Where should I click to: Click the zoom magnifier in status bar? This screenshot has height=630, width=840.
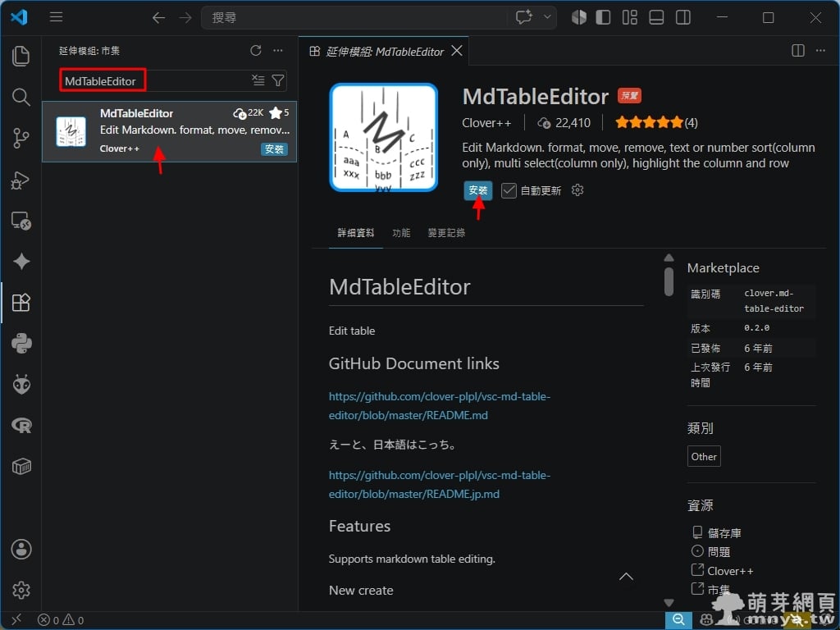(x=678, y=620)
